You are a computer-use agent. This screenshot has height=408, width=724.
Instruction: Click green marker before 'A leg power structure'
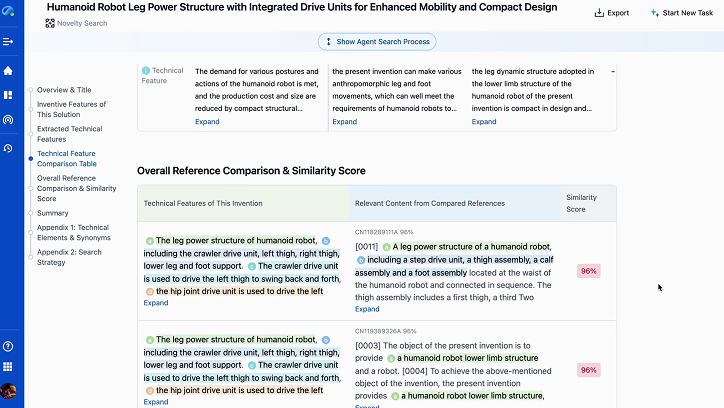[x=386, y=247]
